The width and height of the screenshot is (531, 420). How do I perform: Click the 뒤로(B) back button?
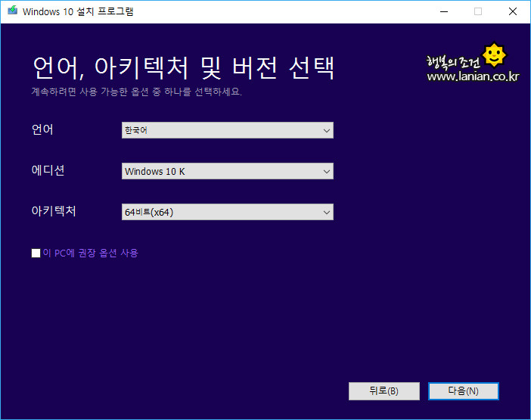[x=384, y=391]
